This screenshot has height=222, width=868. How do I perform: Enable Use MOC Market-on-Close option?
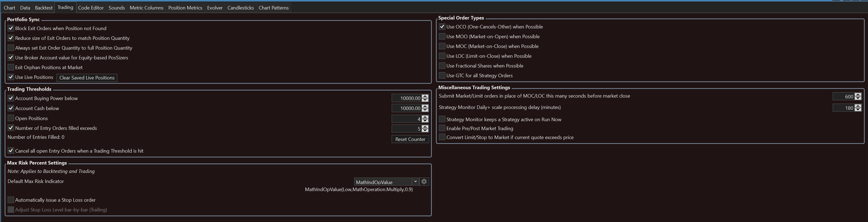point(442,46)
